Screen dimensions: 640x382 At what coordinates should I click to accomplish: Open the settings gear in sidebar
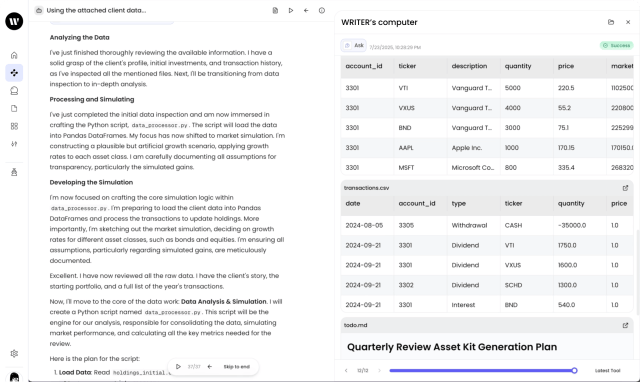point(14,353)
